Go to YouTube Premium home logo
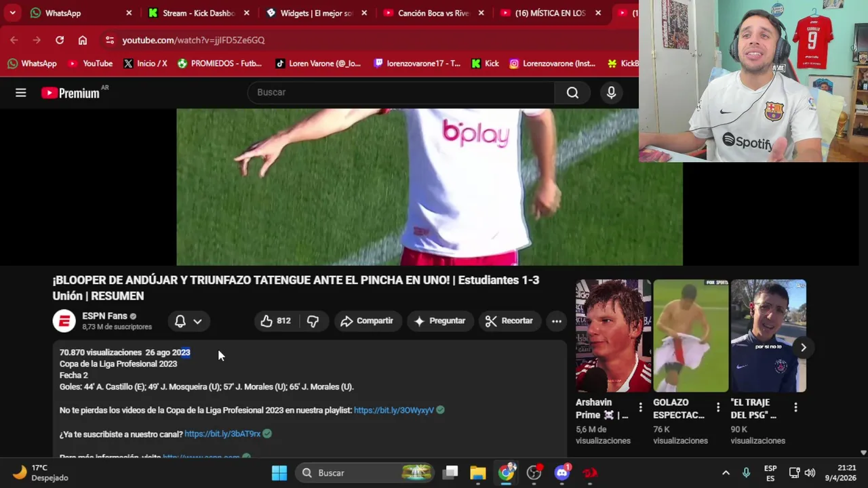 coord(71,93)
